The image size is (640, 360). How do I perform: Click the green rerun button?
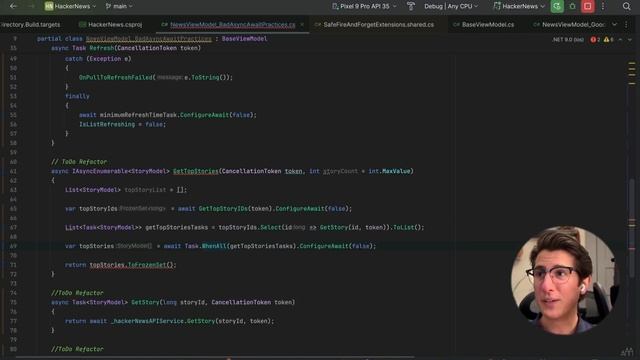pos(557,6)
